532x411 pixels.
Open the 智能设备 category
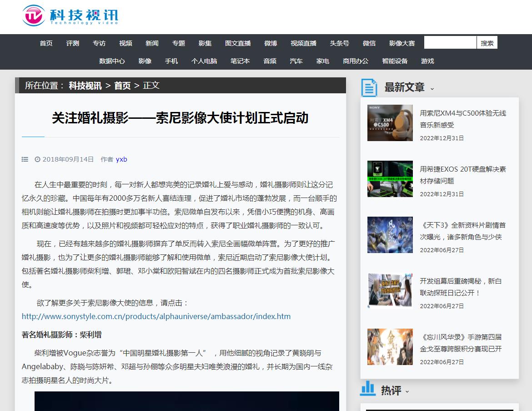pyautogui.click(x=395, y=61)
